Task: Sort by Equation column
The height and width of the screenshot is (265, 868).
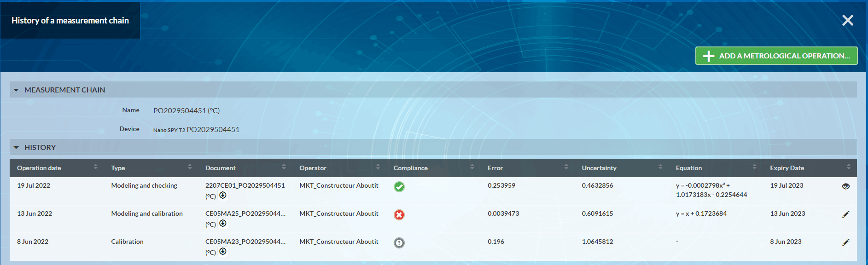Action: [754, 167]
